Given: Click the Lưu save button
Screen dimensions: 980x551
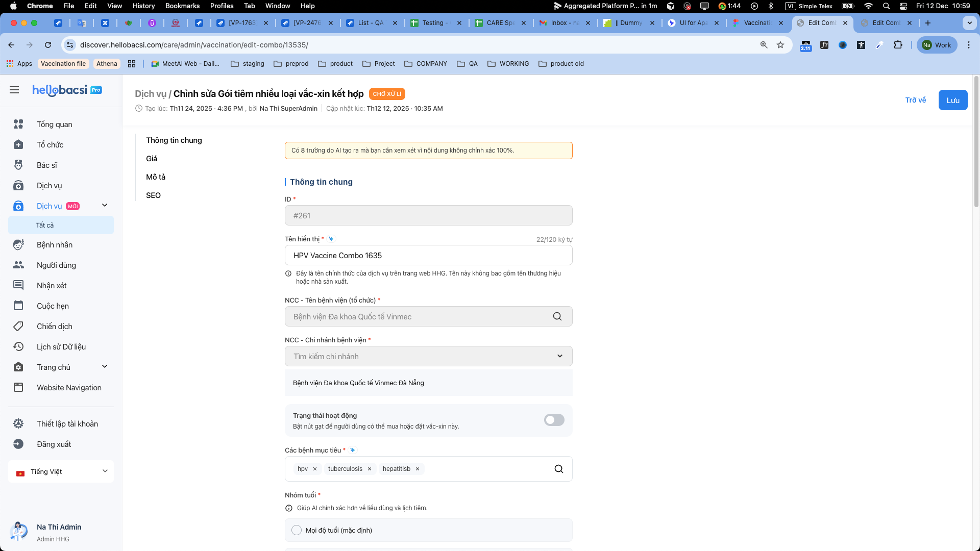Looking at the screenshot, I should click(x=952, y=100).
